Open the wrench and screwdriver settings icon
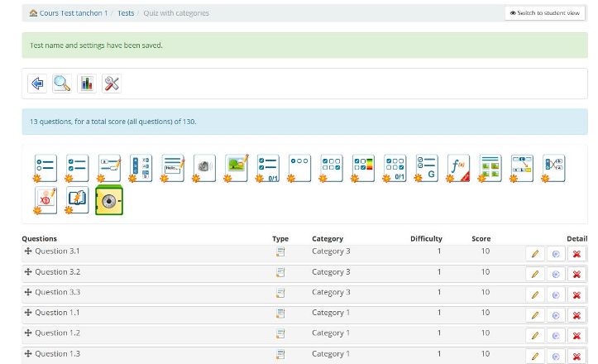The height and width of the screenshot is (364, 598). 112,84
